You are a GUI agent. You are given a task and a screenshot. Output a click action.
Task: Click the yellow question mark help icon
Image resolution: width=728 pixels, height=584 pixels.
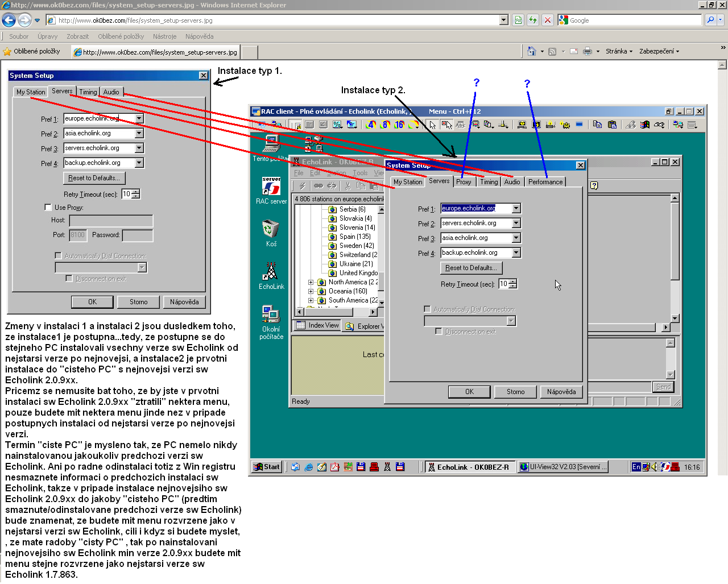594,185
